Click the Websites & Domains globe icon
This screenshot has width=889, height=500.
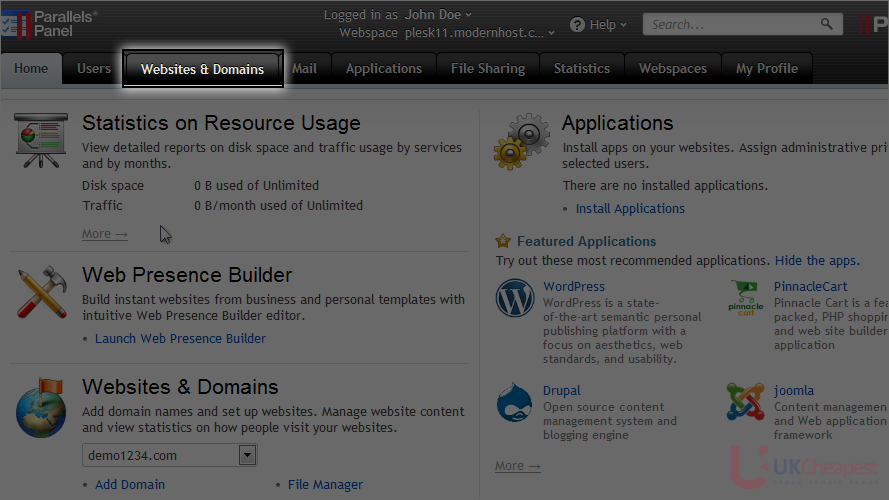click(41, 408)
